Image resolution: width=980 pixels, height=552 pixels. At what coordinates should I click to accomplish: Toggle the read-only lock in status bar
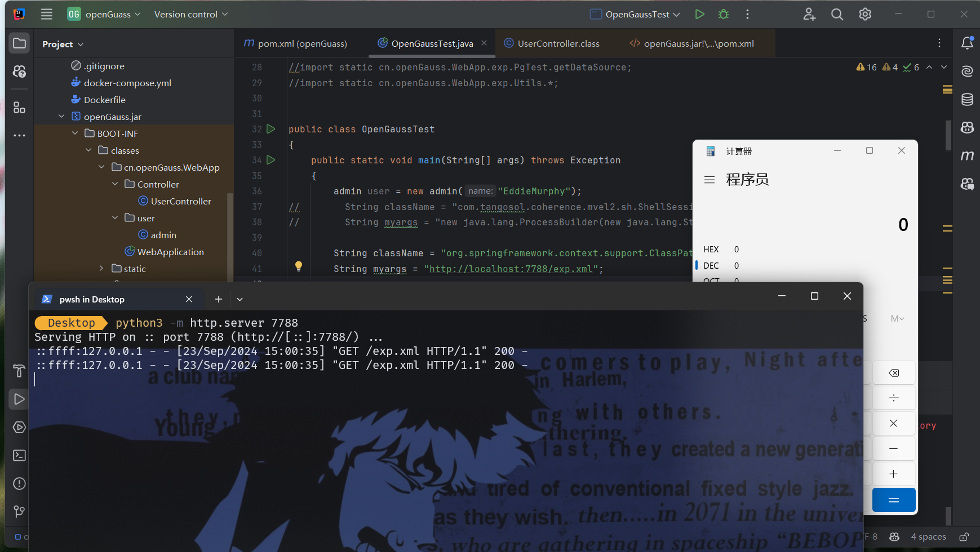click(x=964, y=537)
